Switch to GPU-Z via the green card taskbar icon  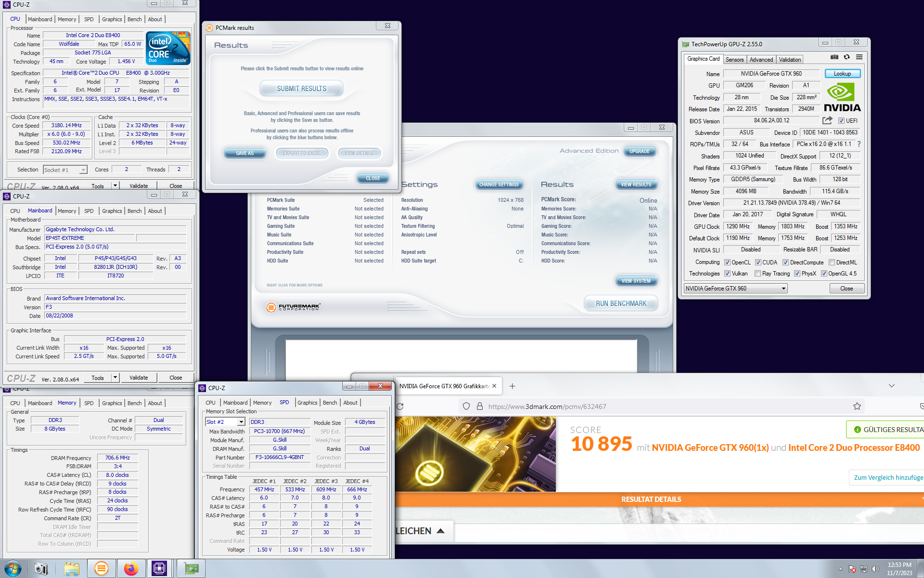click(x=191, y=569)
